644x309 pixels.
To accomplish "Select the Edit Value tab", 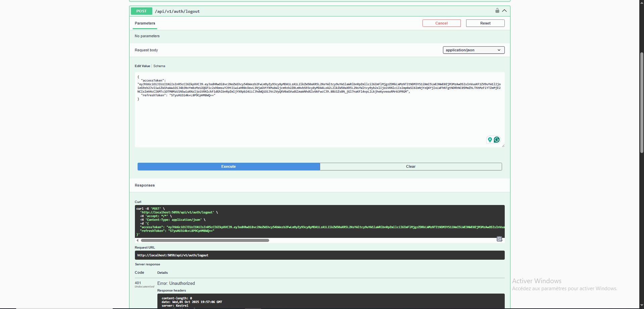I will point(142,66).
